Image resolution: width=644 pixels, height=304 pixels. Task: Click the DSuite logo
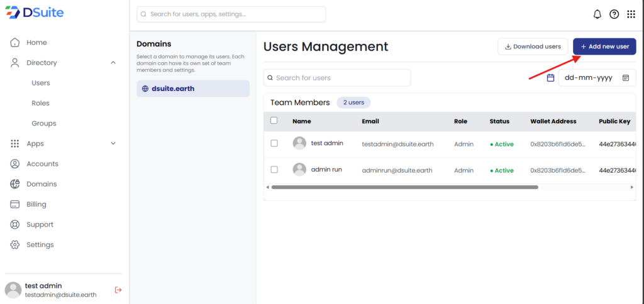click(36, 13)
